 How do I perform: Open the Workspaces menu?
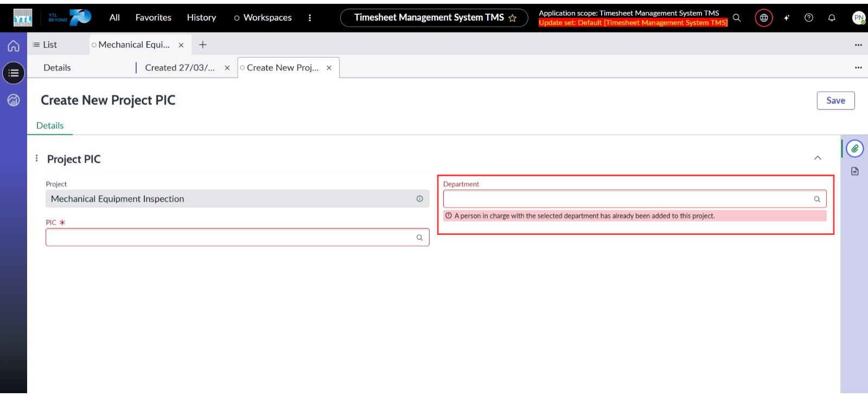click(263, 18)
